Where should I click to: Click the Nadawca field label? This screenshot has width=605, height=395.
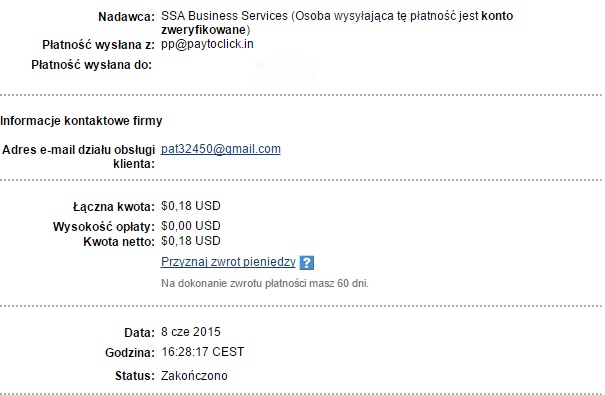(126, 17)
